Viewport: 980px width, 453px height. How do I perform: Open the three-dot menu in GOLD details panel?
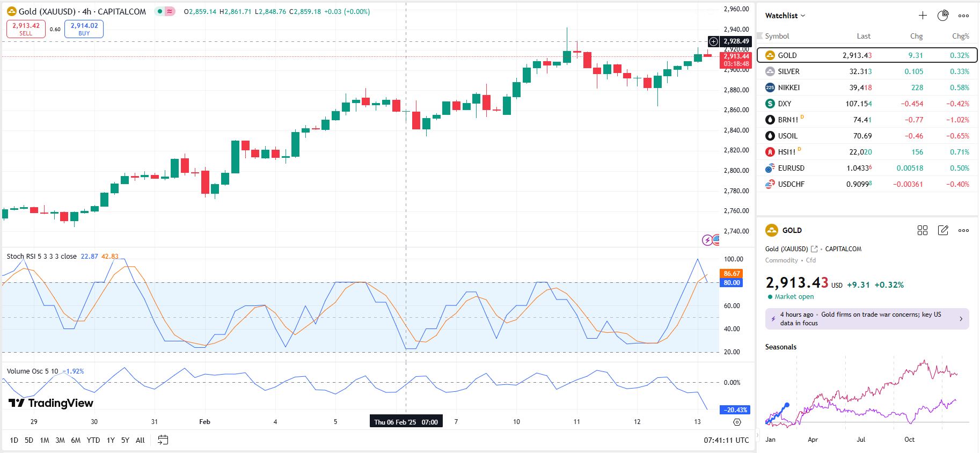click(964, 230)
